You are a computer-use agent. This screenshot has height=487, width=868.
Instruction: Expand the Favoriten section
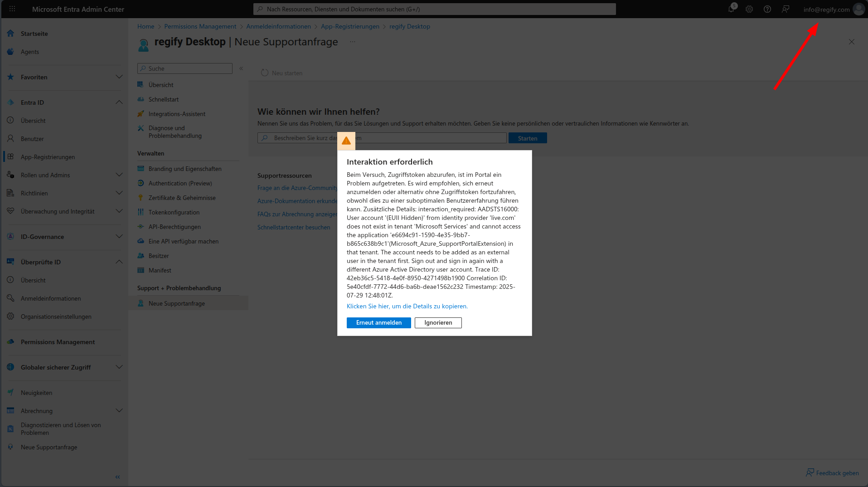point(119,77)
